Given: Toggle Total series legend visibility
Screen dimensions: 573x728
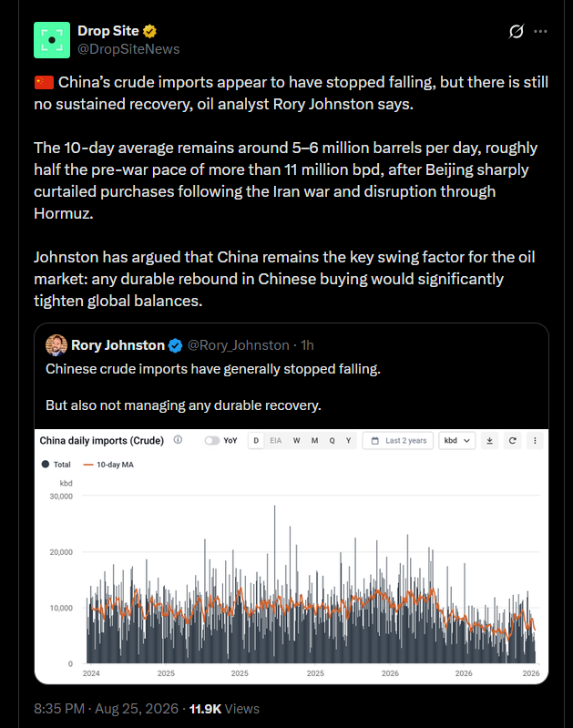Looking at the screenshot, I should pyautogui.click(x=56, y=465).
